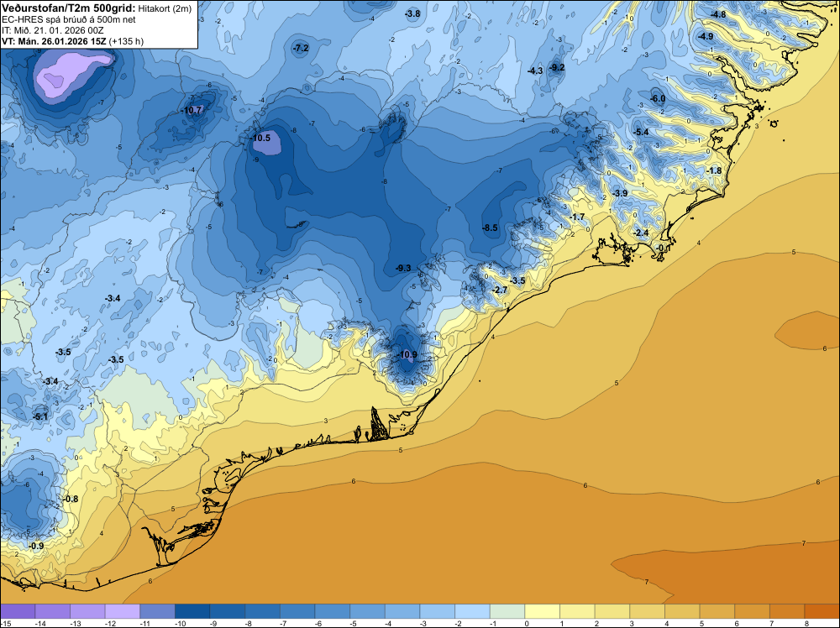Select the -7.2 temperature label
Viewport: 840px width, 628px height.
click(301, 48)
